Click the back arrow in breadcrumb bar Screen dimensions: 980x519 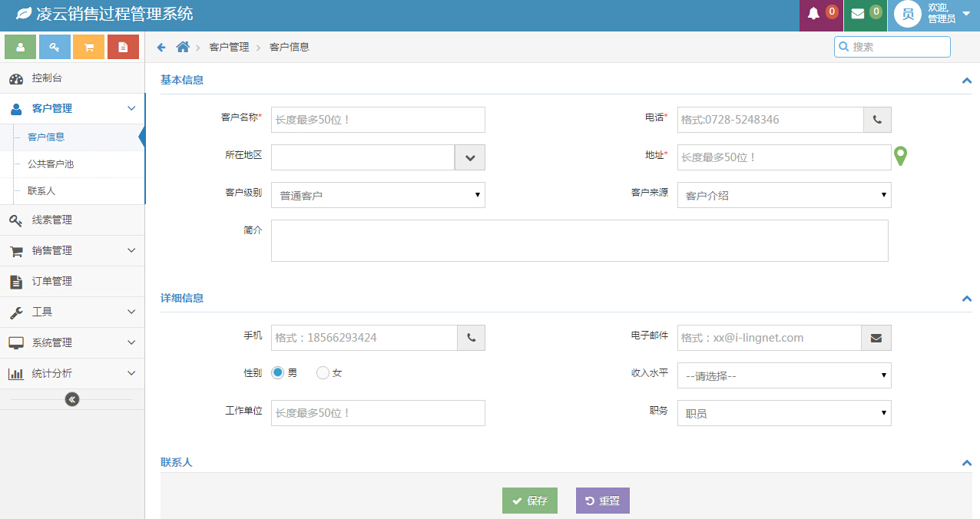(161, 47)
